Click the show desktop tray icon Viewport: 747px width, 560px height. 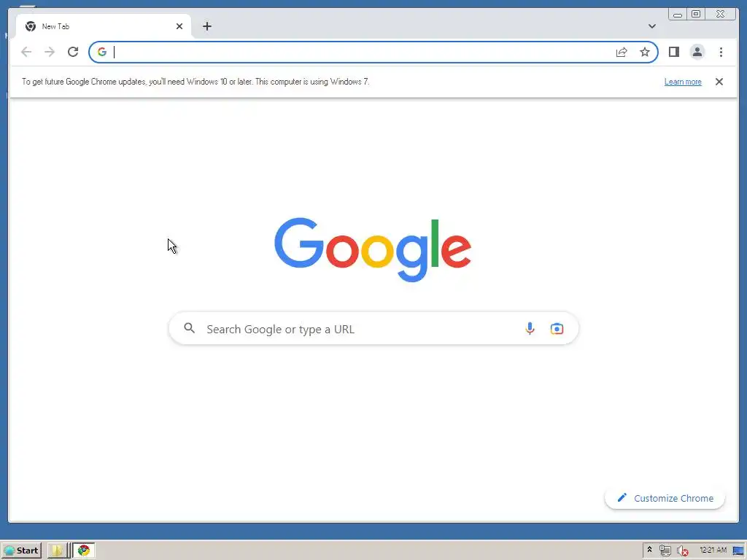coord(738,551)
